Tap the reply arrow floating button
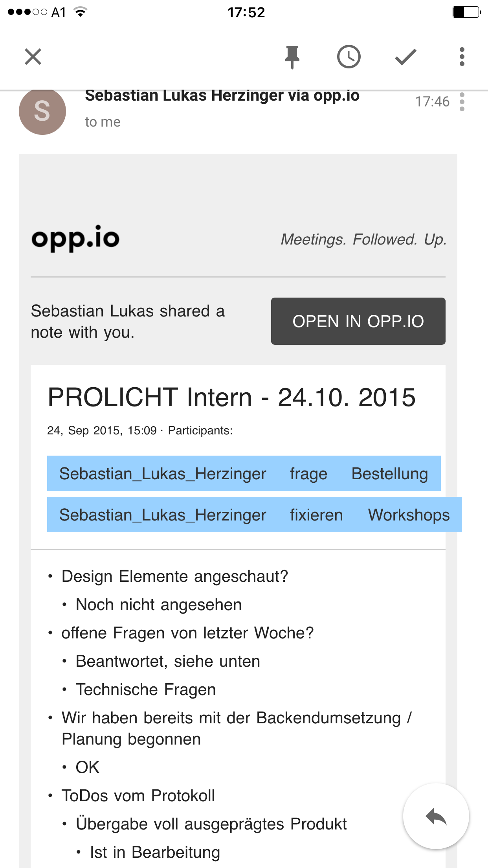This screenshot has height=868, width=488. click(x=436, y=817)
